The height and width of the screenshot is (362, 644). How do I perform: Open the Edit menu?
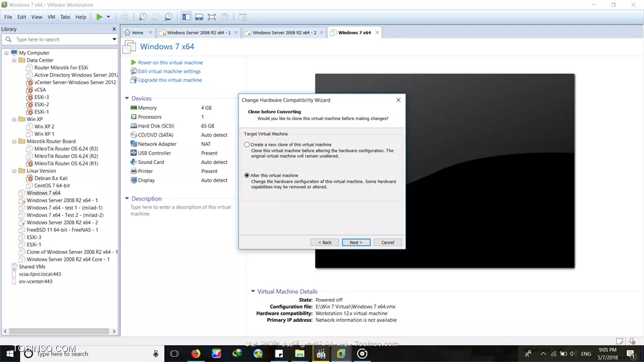(22, 17)
